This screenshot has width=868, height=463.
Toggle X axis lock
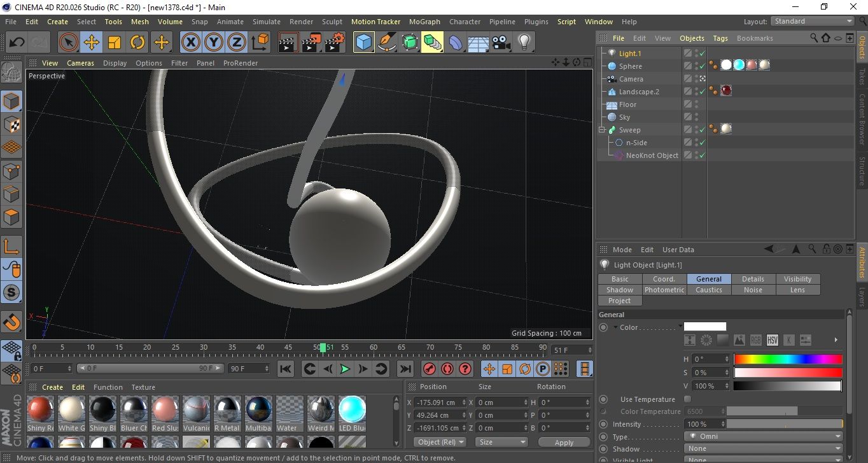coord(190,43)
